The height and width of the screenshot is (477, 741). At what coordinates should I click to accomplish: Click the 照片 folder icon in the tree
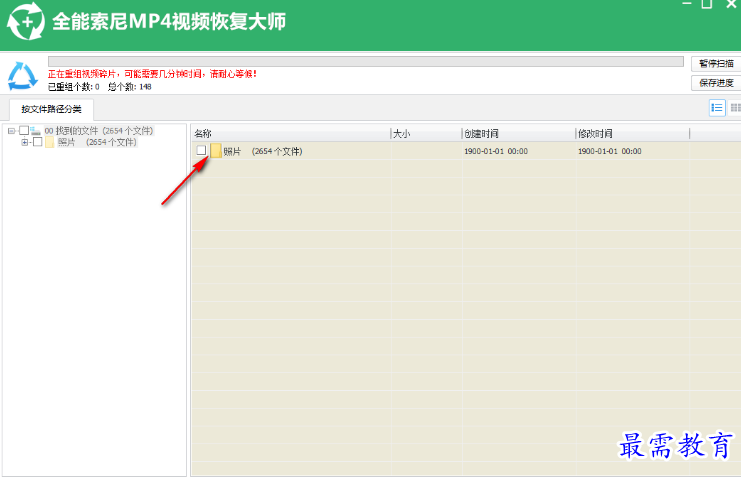pyautogui.click(x=50, y=142)
